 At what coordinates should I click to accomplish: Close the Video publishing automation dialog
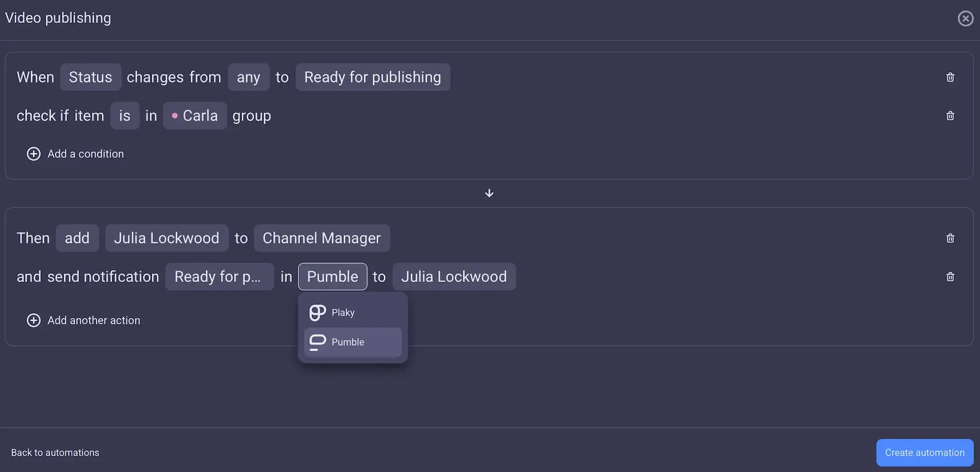click(x=965, y=19)
